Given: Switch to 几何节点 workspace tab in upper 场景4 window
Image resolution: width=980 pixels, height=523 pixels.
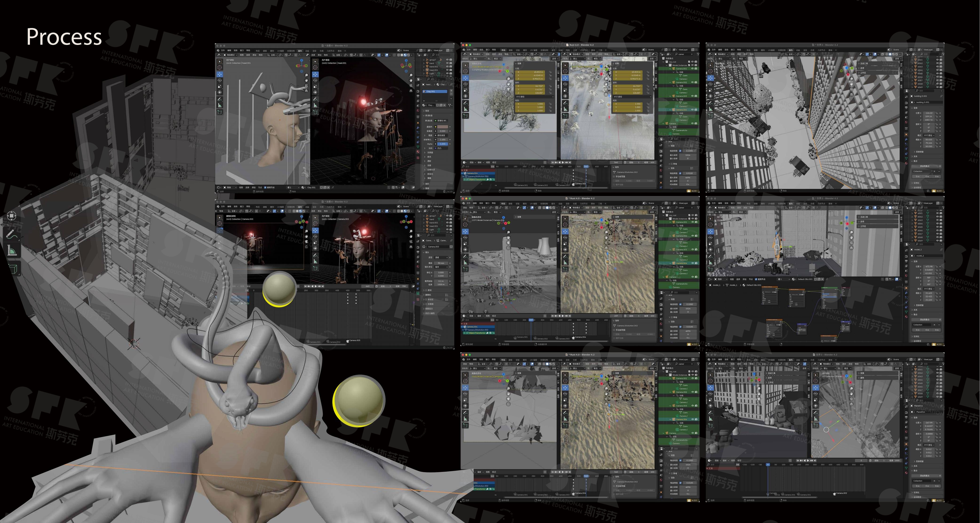Looking at the screenshot, I should [331, 51].
